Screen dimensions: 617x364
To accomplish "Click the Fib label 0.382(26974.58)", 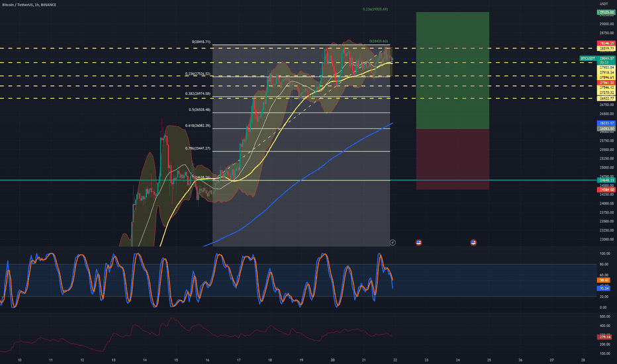I will [197, 94].
